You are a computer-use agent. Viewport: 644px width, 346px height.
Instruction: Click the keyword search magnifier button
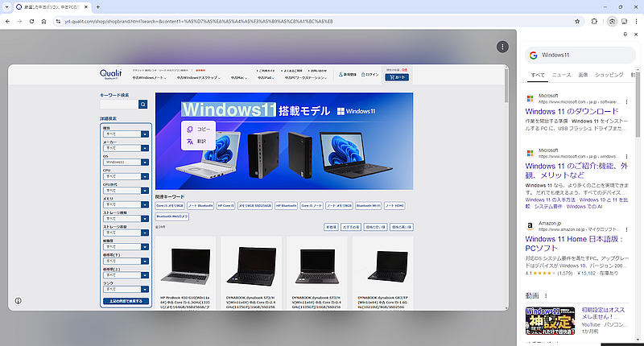(x=143, y=105)
